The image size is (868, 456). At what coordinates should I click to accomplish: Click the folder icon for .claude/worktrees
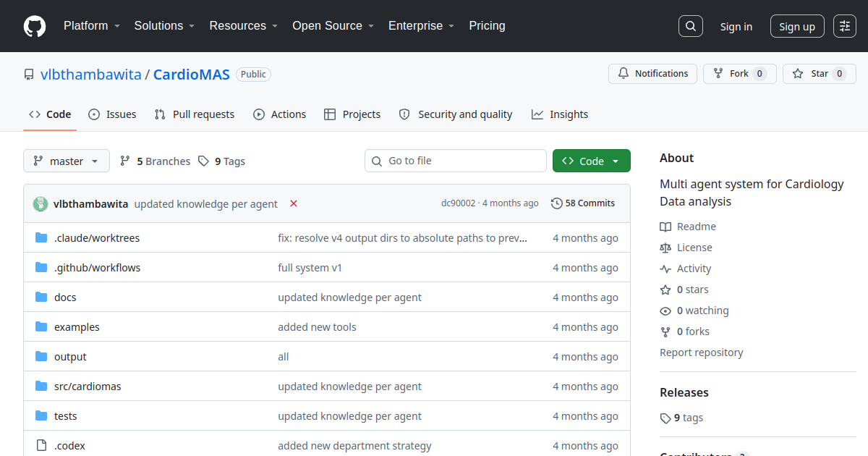point(41,238)
